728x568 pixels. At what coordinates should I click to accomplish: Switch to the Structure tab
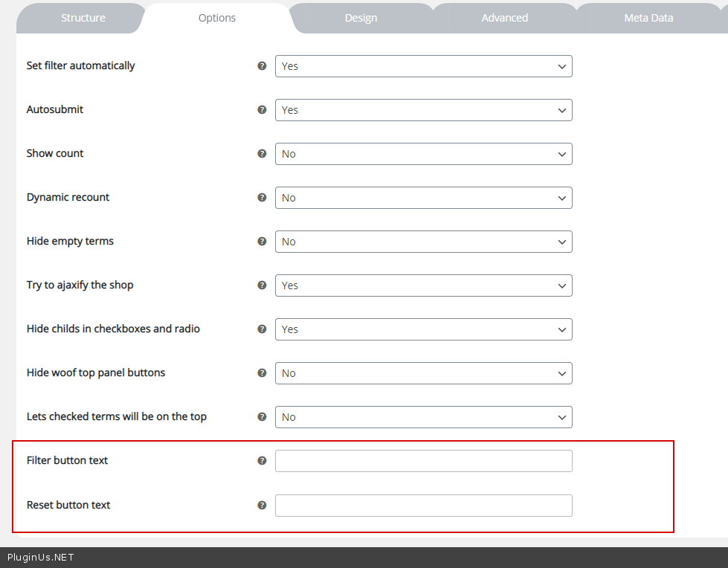pos(83,18)
